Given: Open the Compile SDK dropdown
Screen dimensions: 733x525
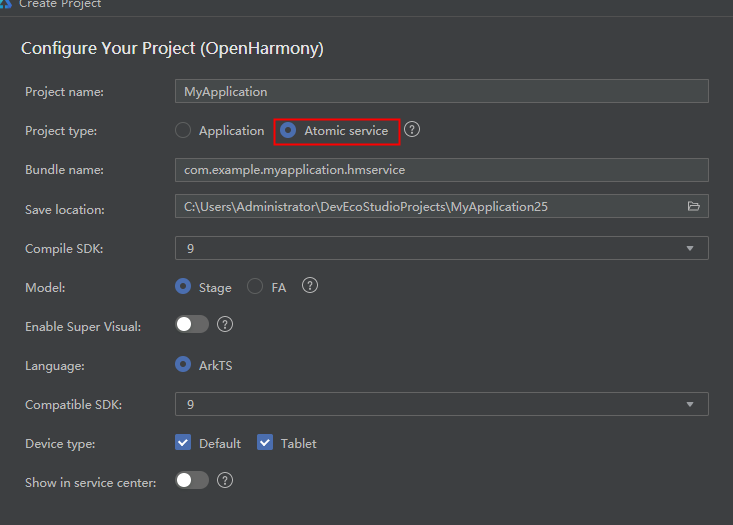Looking at the screenshot, I should click(442, 248).
